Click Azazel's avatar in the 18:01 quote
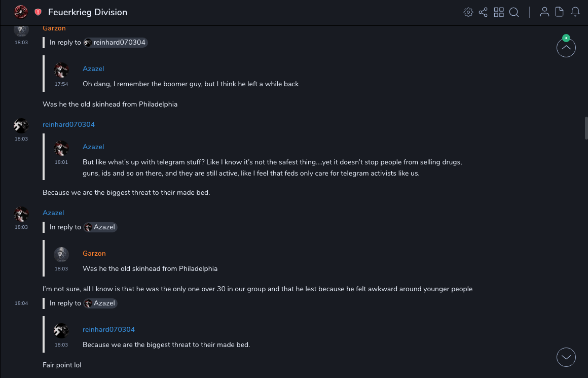The image size is (588, 378). pos(61,148)
